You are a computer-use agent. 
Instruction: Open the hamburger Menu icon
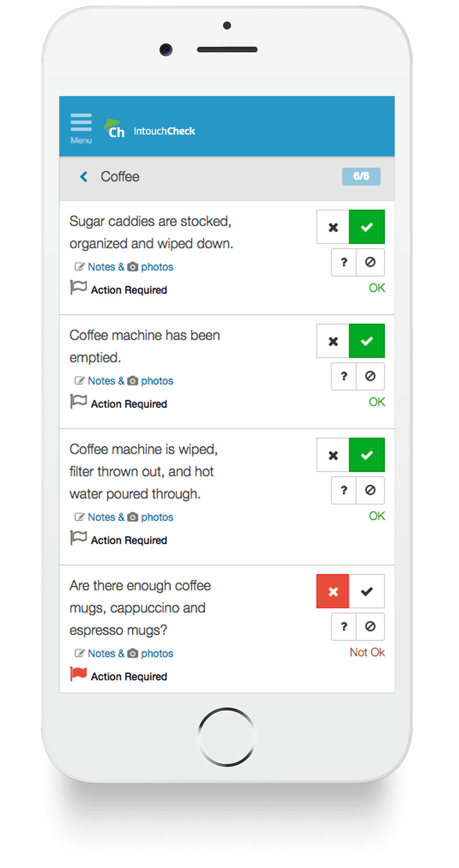click(81, 128)
